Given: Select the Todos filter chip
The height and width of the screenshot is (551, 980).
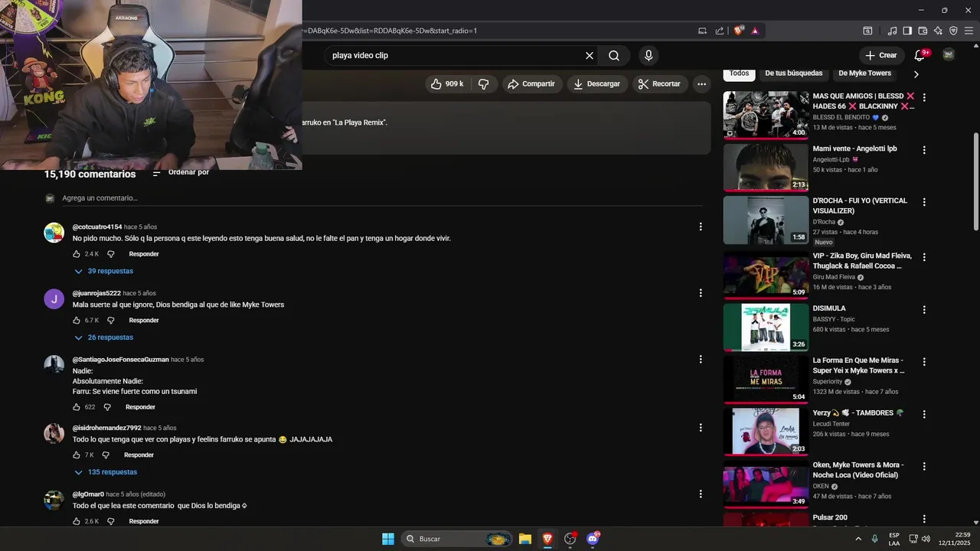Looking at the screenshot, I should pyautogui.click(x=739, y=73).
